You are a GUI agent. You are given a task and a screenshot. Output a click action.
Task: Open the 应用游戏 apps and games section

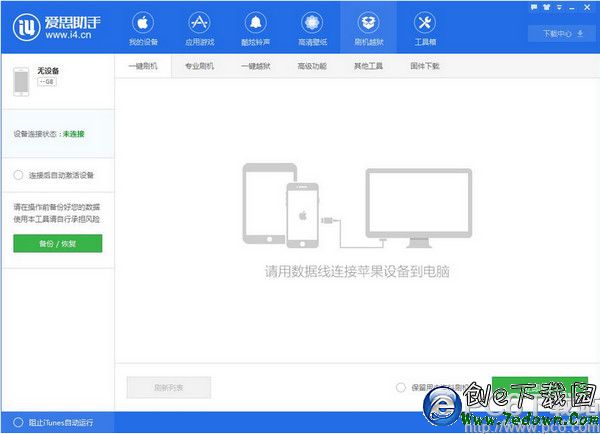(x=199, y=29)
